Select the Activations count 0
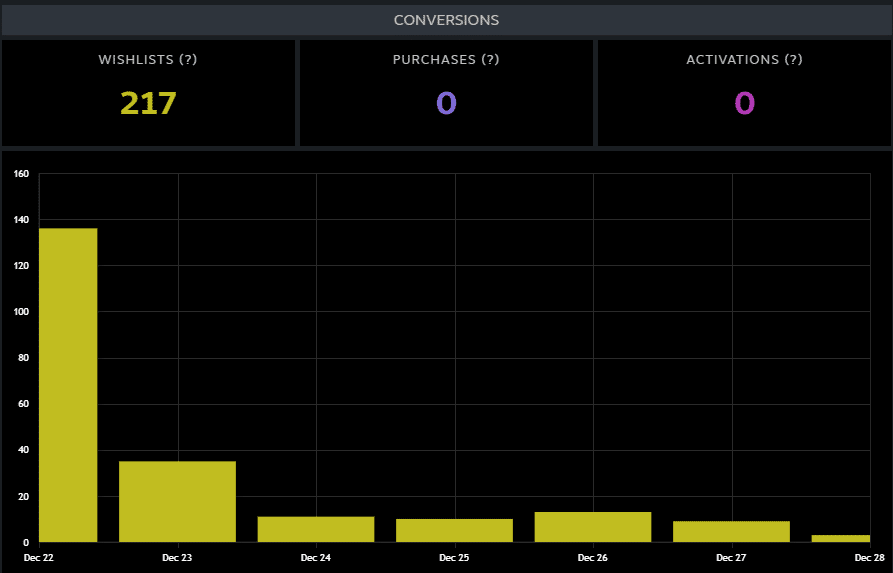This screenshot has width=893, height=573. 744,103
